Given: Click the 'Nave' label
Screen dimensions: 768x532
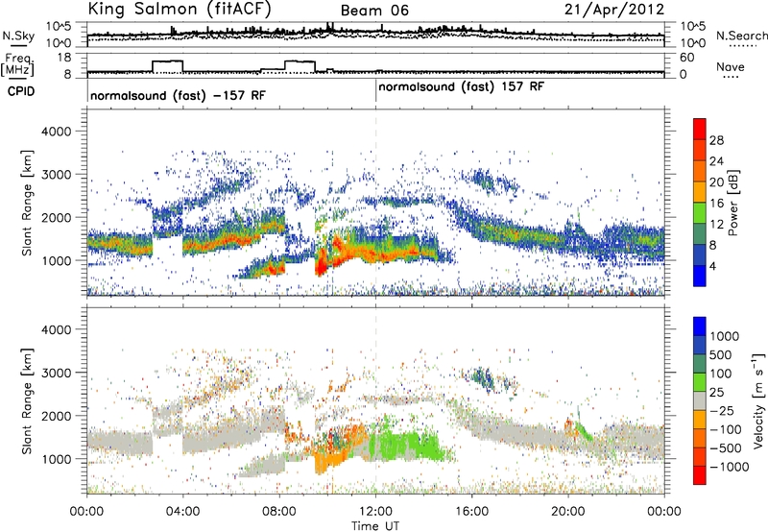Looking at the screenshot, I should pos(731,66).
